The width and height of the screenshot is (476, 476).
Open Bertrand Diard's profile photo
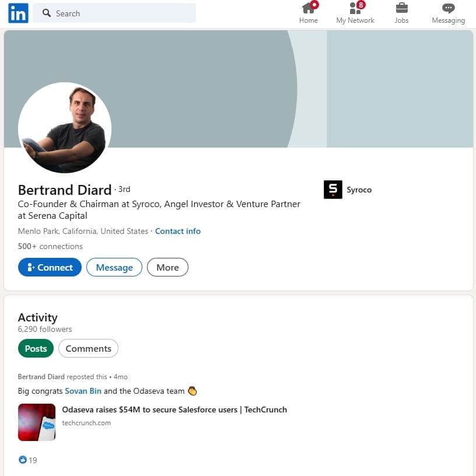pyautogui.click(x=65, y=128)
